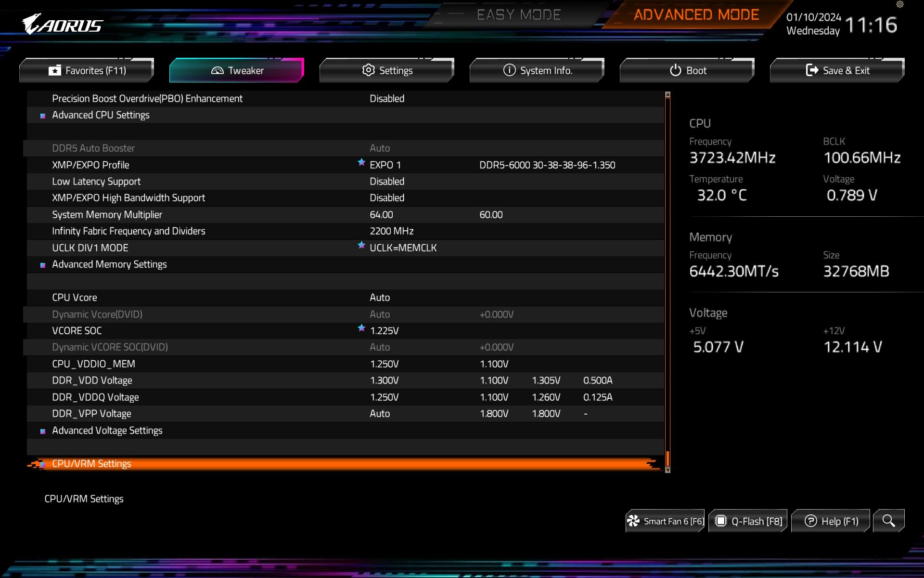Select the DDR_VDD Voltage row
This screenshot has height=578, width=924.
(346, 381)
